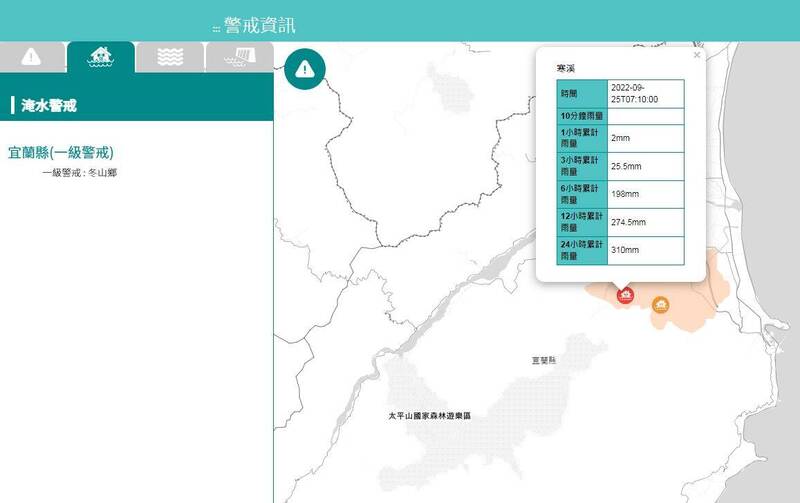Screen dimensions: 800x503
Task: Select the 一級警戒: 冬山鄉 township line
Action: pos(79,173)
